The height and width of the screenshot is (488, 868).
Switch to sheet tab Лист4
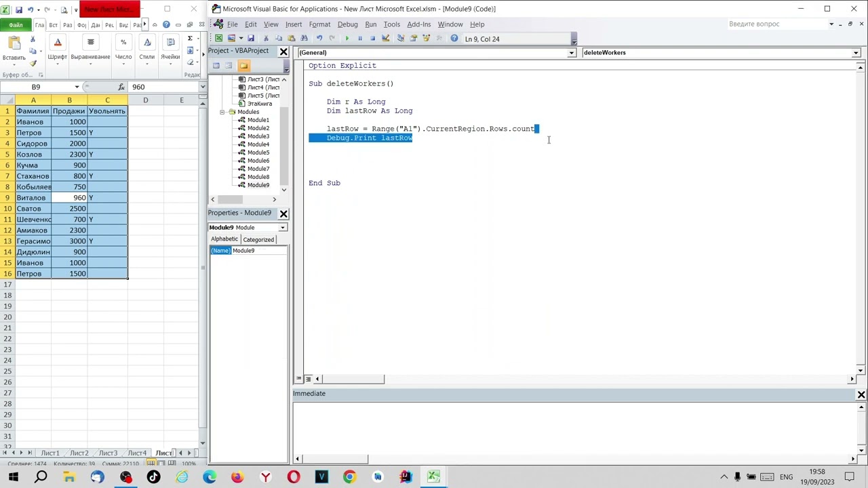[x=137, y=453]
